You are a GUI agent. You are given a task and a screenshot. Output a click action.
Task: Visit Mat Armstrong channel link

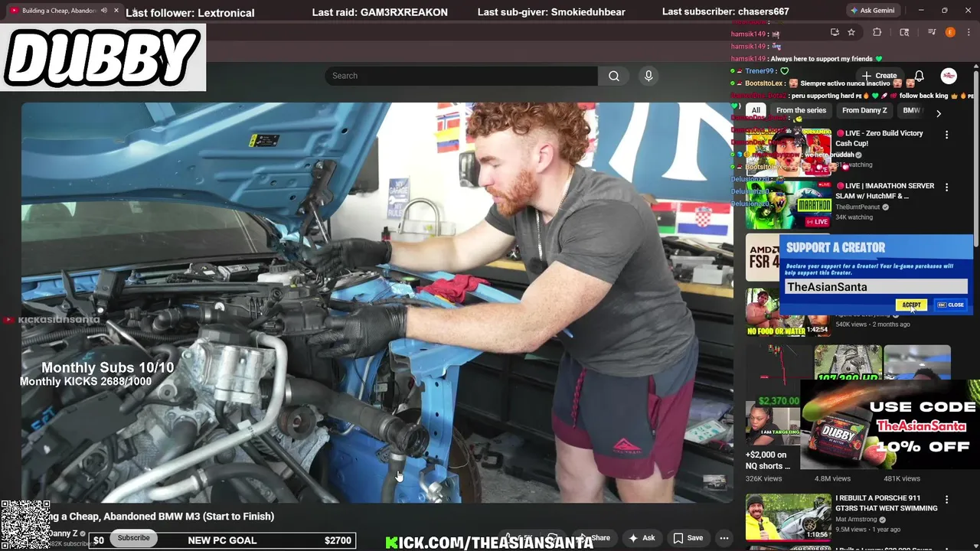(x=856, y=519)
